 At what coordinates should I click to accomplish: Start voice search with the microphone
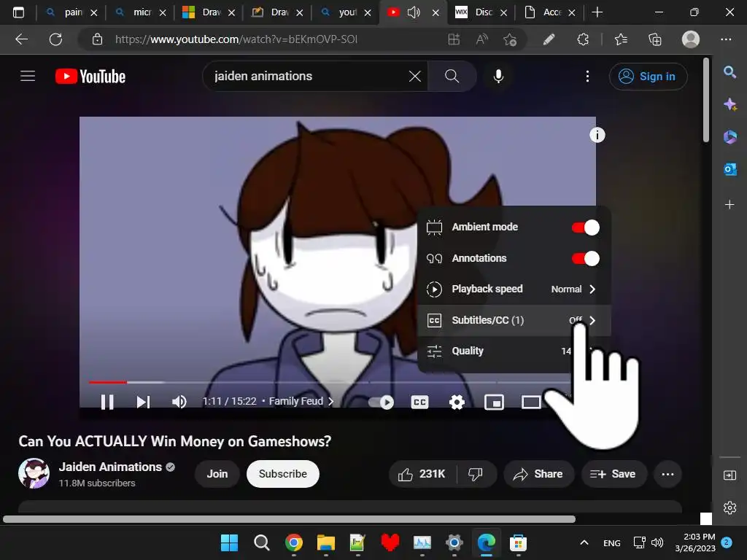tap(498, 76)
